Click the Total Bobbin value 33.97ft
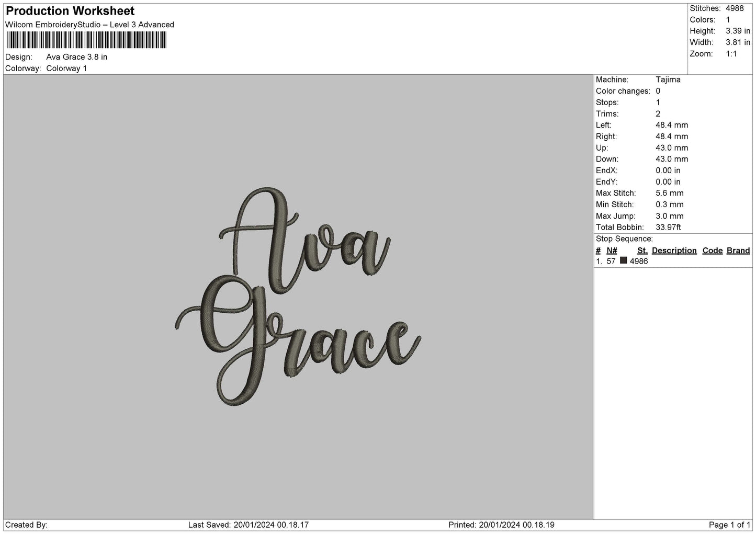The image size is (756, 534). pos(669,228)
